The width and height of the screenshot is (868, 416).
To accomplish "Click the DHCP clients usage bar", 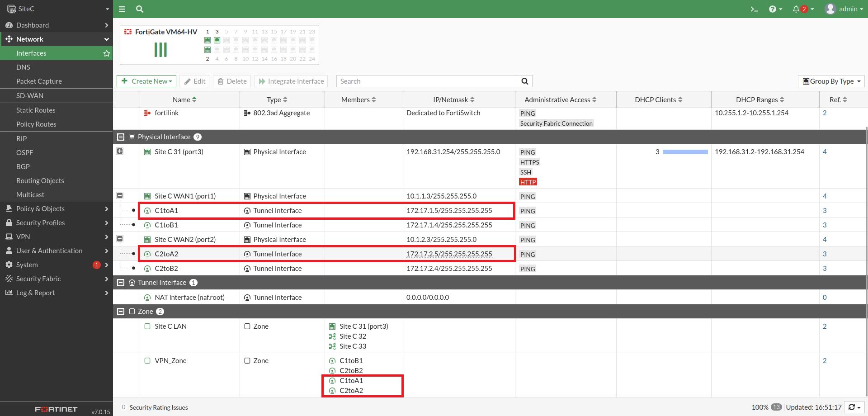I will [x=685, y=152].
